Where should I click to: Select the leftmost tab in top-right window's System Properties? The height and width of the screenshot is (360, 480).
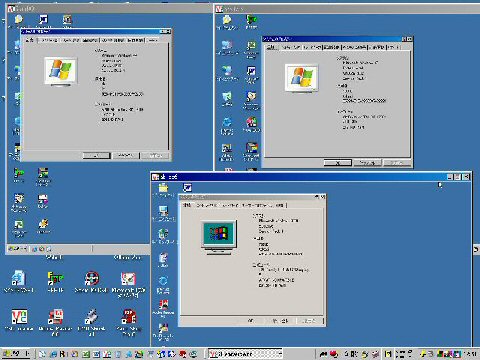pos(271,47)
